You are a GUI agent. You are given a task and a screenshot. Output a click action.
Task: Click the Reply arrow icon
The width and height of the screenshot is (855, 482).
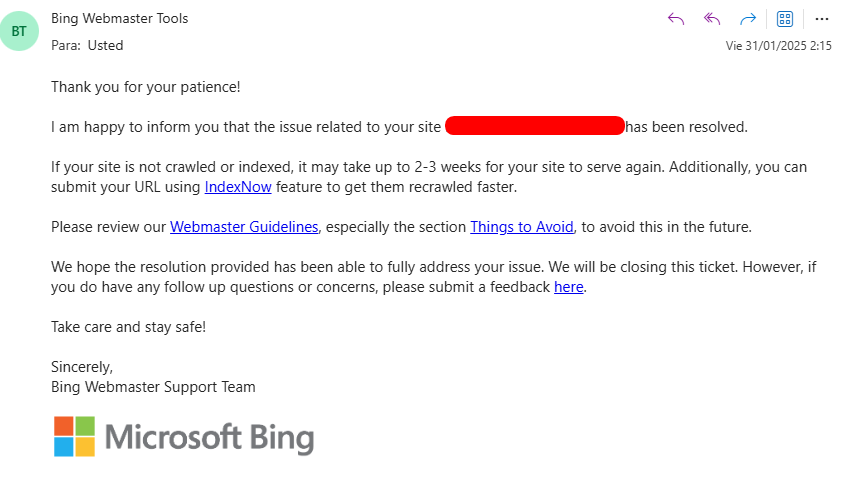tap(676, 19)
